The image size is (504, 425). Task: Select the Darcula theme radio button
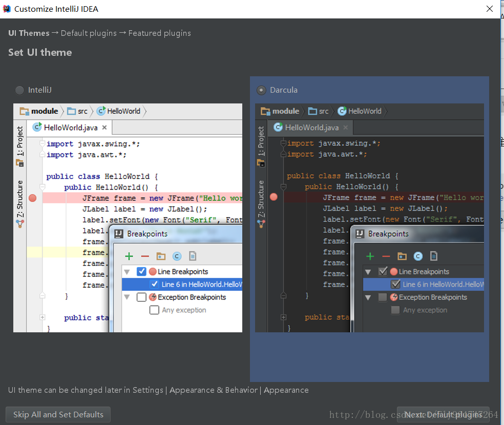(261, 90)
